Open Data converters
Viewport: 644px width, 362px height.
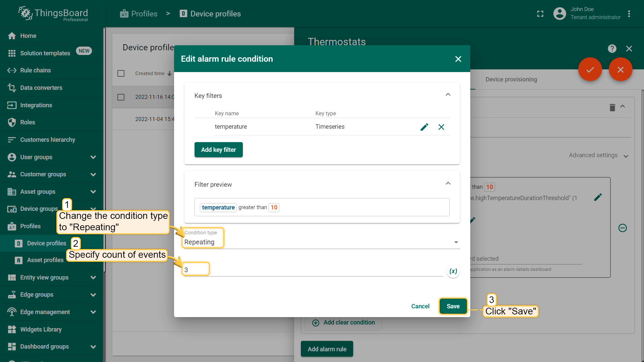tap(52, 88)
